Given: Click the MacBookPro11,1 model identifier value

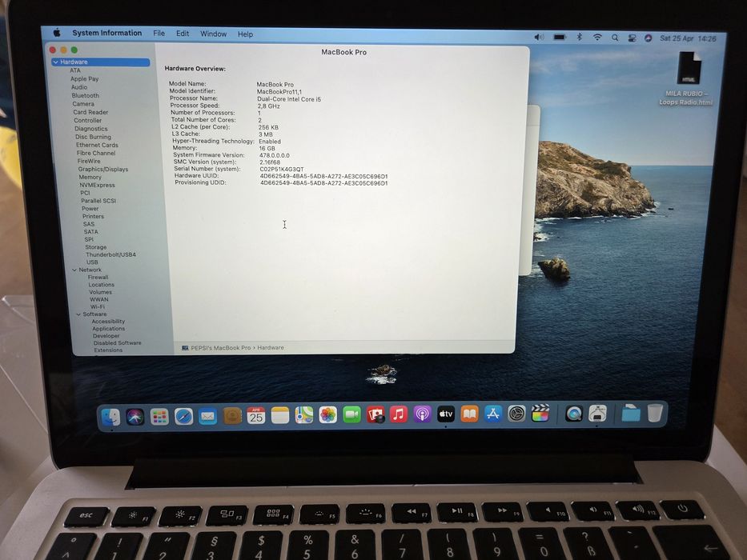Looking at the screenshot, I should (x=279, y=92).
